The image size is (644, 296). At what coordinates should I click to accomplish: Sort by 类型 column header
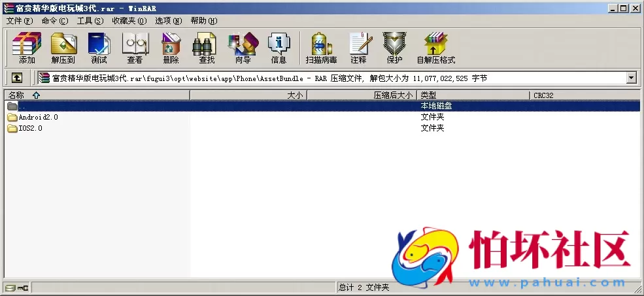click(473, 95)
